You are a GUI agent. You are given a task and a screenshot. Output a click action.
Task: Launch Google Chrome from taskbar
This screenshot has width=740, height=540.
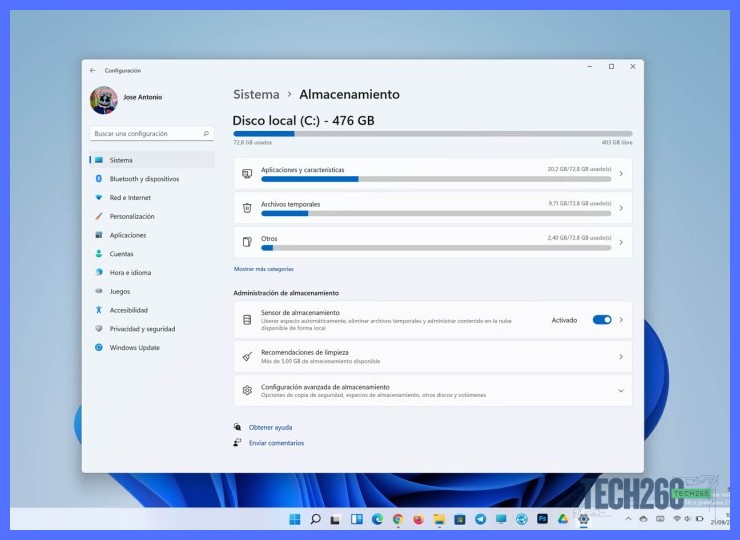(398, 519)
